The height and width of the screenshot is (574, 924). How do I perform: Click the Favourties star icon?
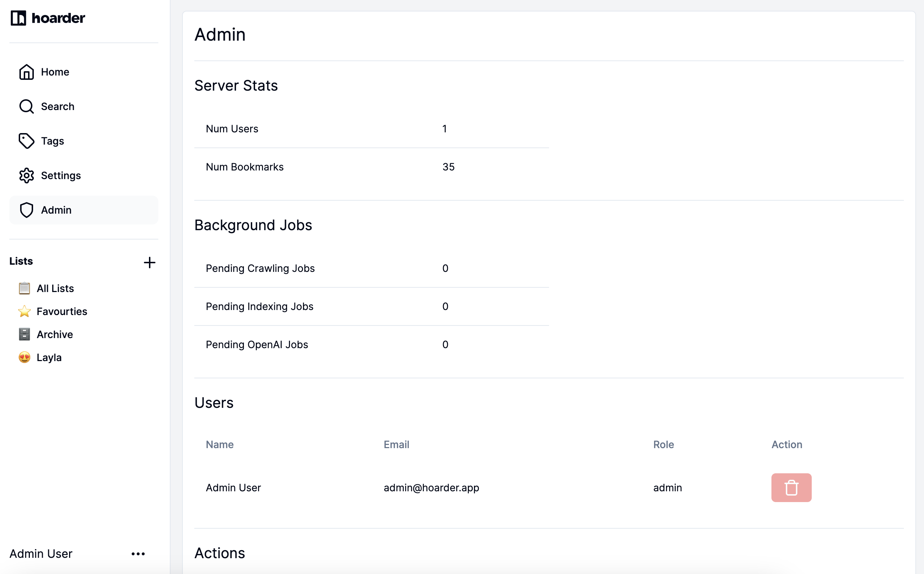[x=24, y=312]
